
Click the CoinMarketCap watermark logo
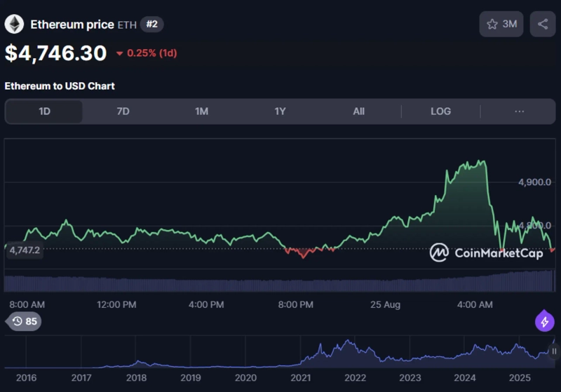click(x=487, y=253)
